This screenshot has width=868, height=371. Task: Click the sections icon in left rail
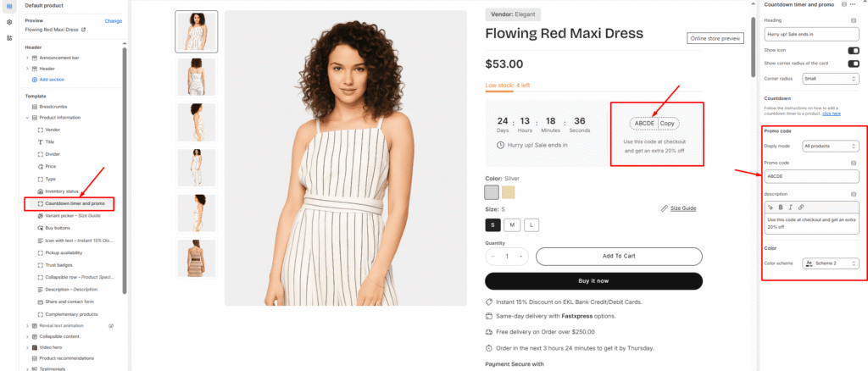coord(9,7)
